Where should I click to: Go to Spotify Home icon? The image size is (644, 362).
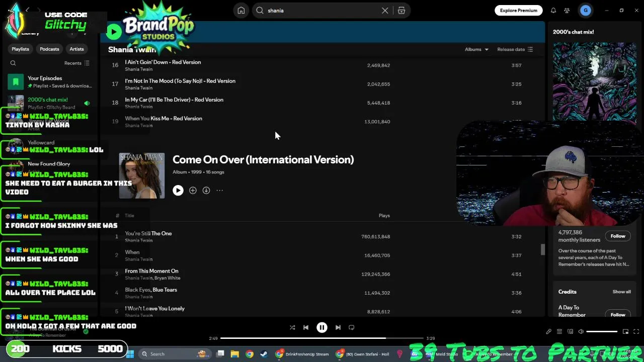[x=241, y=11]
